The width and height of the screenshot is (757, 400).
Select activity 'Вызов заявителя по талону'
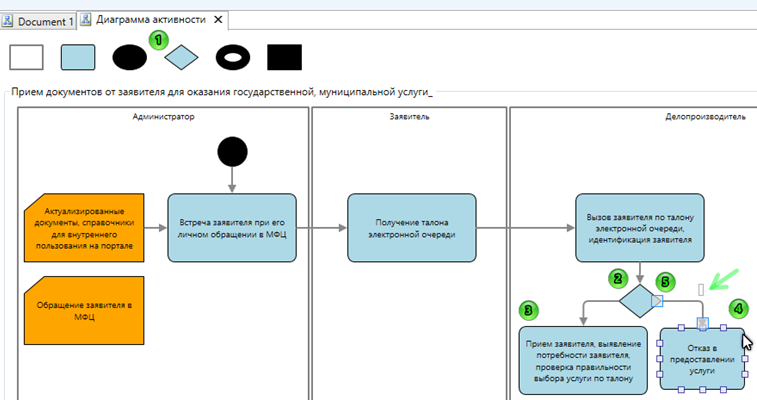click(x=640, y=228)
